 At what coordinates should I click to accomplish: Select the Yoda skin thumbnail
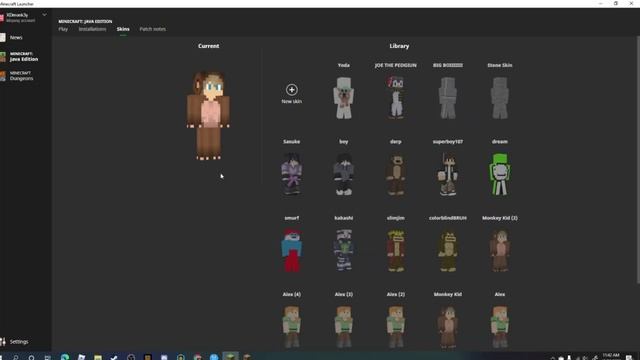[344, 98]
